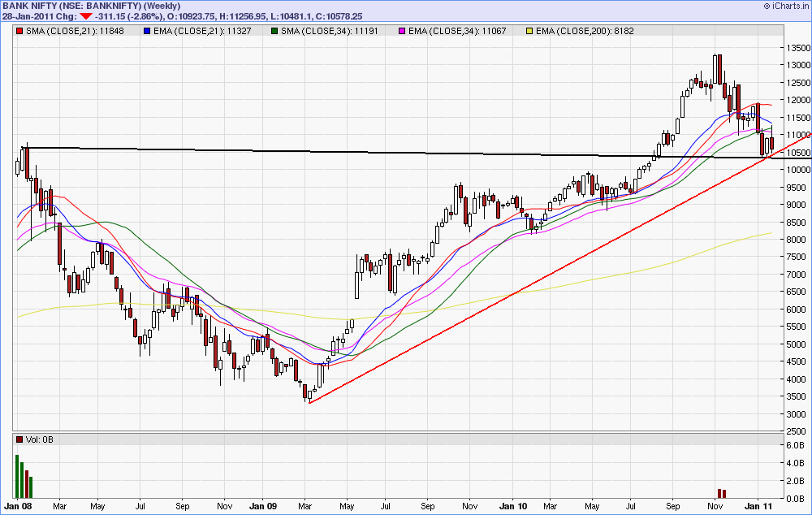Click the 13000 price axis label
This screenshot has width=812, height=515.
(798, 65)
